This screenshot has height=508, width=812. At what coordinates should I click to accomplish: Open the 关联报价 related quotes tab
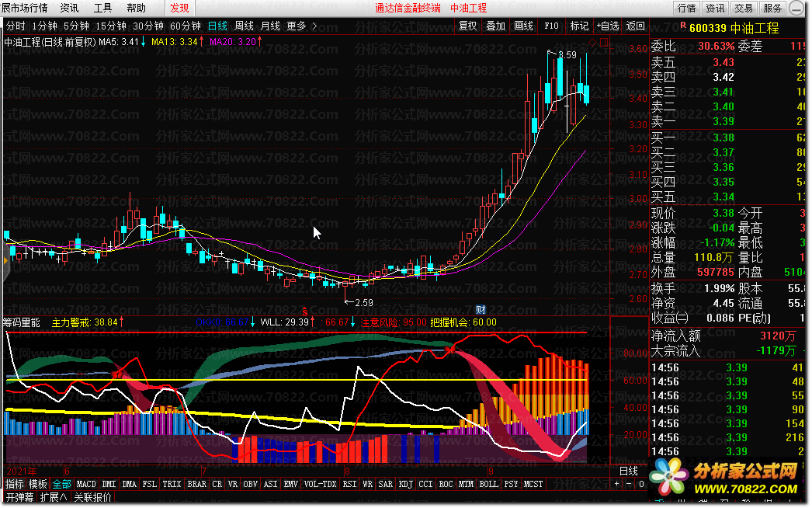click(x=92, y=497)
